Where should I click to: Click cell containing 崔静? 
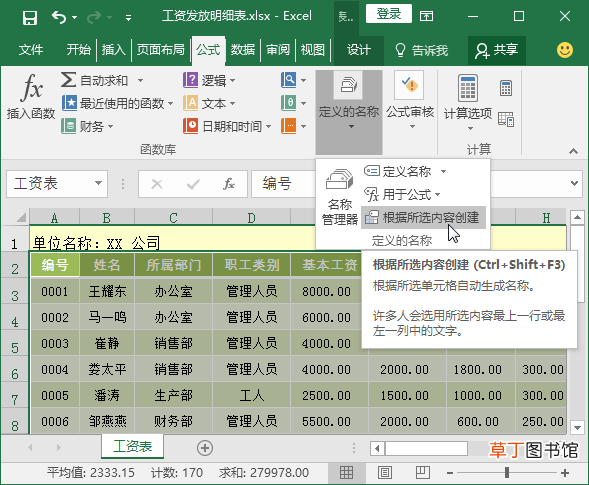(x=107, y=343)
